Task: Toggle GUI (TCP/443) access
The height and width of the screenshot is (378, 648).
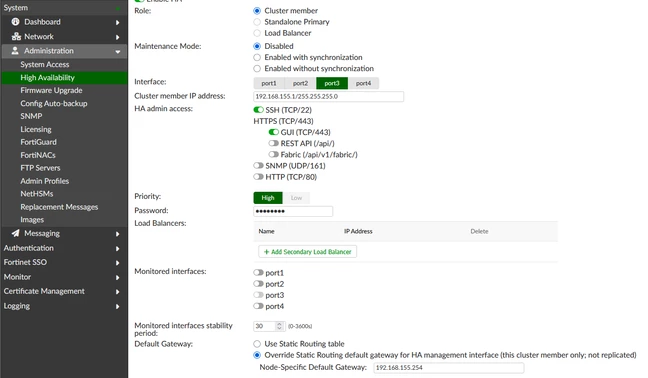Action: [x=274, y=132]
